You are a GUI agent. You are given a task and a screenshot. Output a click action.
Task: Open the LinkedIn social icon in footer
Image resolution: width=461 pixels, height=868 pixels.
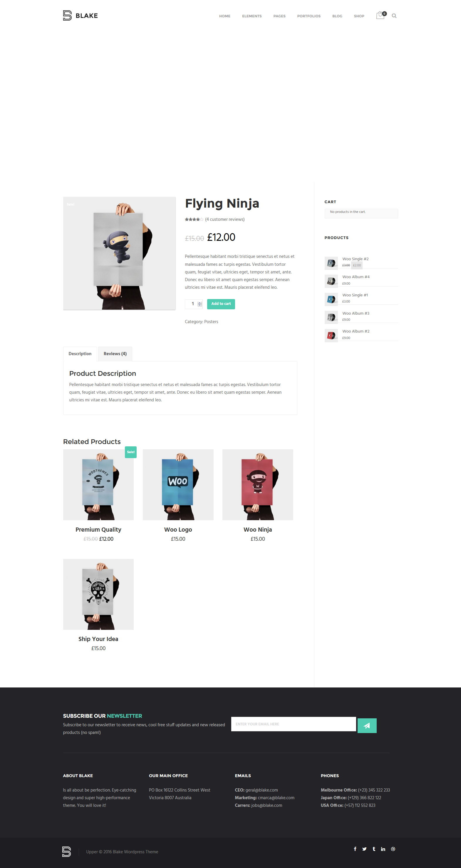tap(383, 849)
